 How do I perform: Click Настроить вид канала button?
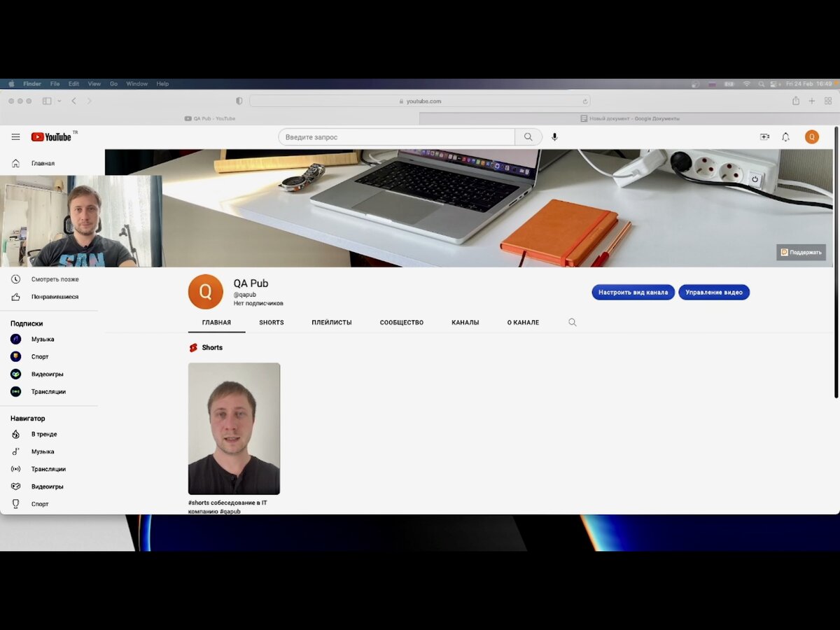(633, 292)
